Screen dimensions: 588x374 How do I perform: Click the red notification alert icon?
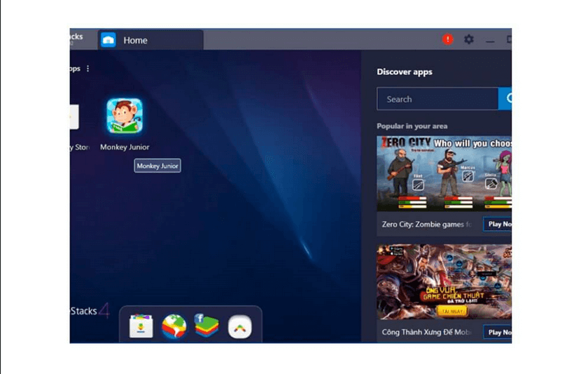click(x=448, y=39)
